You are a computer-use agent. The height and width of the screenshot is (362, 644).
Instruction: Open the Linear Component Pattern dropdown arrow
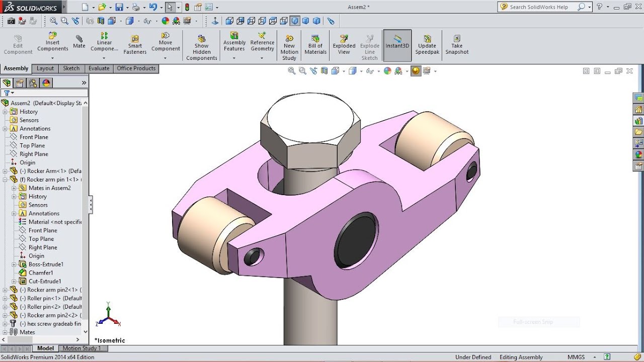(104, 58)
